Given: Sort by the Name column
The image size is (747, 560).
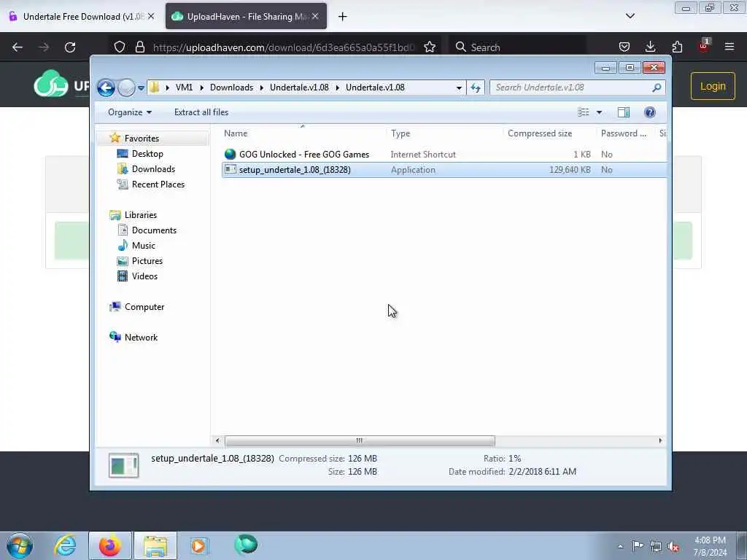Looking at the screenshot, I should coord(236,133).
